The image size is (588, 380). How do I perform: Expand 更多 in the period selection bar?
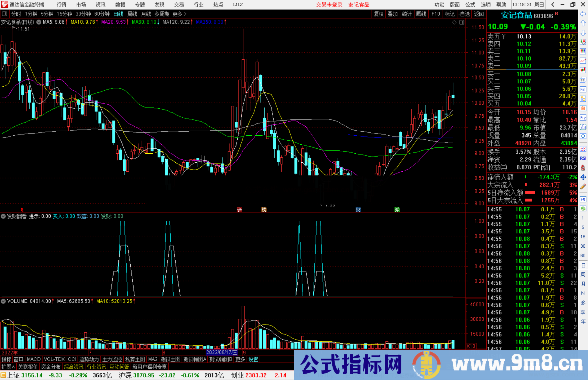pos(176,14)
